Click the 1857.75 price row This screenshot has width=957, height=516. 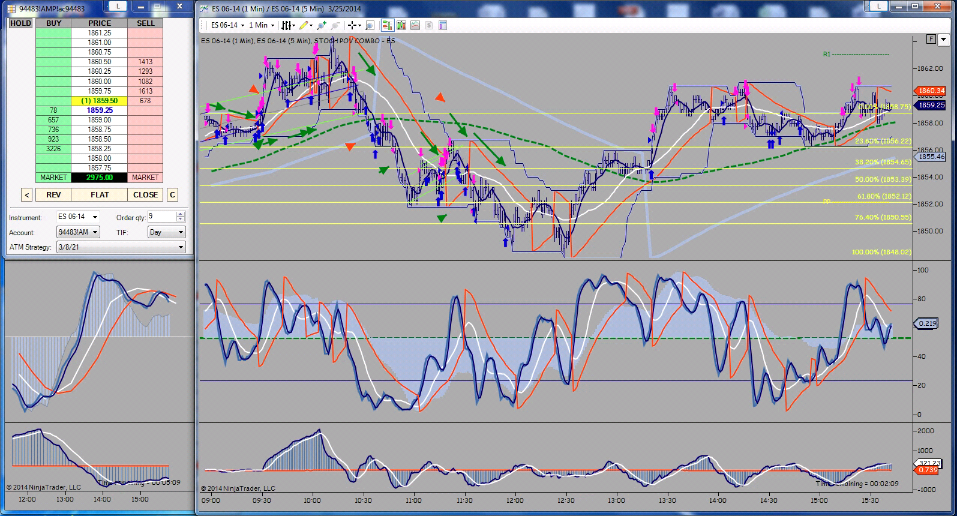99,168
